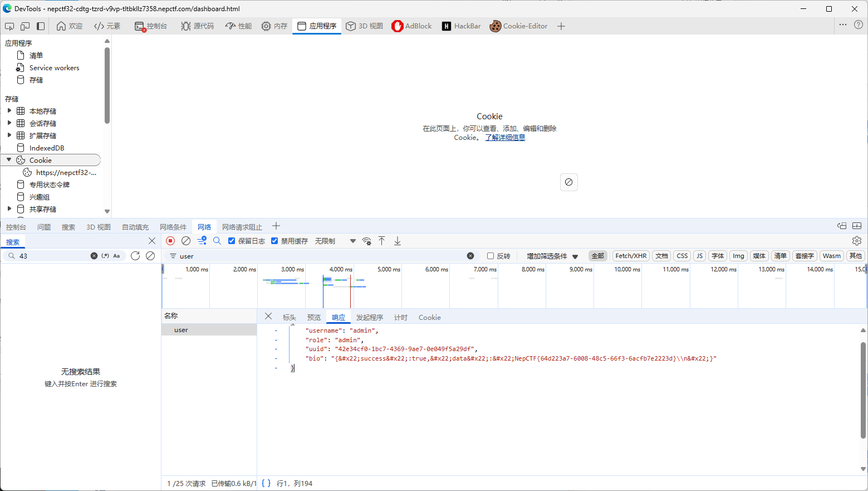
Task: Click into the search field containing 43
Action: pos(53,256)
